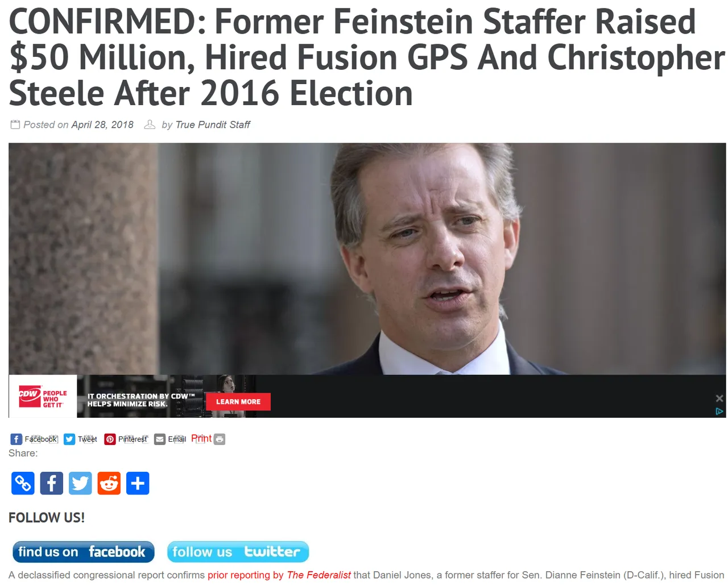
Task: Copy link using the chain icon
Action: [x=23, y=483]
